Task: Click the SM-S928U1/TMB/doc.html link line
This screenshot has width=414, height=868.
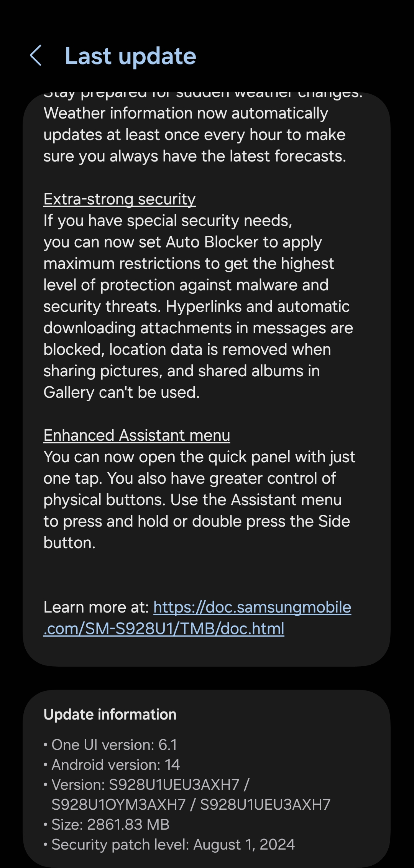Action: (164, 629)
